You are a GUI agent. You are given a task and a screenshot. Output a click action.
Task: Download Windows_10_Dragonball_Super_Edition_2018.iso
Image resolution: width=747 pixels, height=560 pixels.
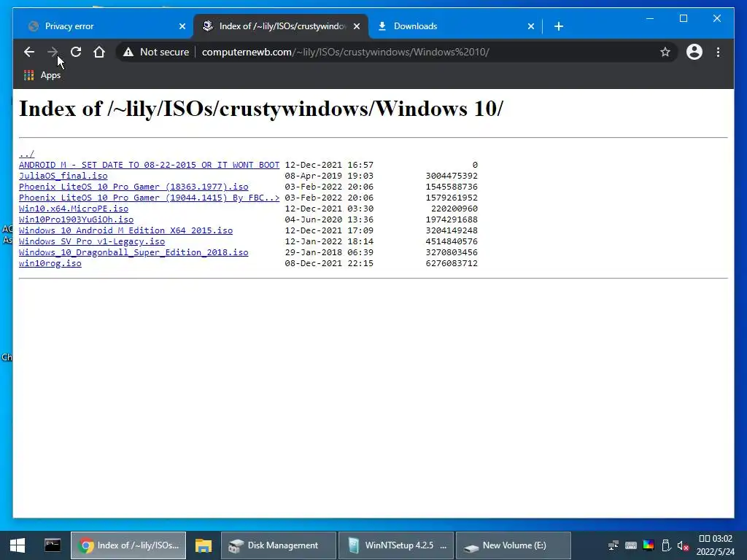pos(133,252)
